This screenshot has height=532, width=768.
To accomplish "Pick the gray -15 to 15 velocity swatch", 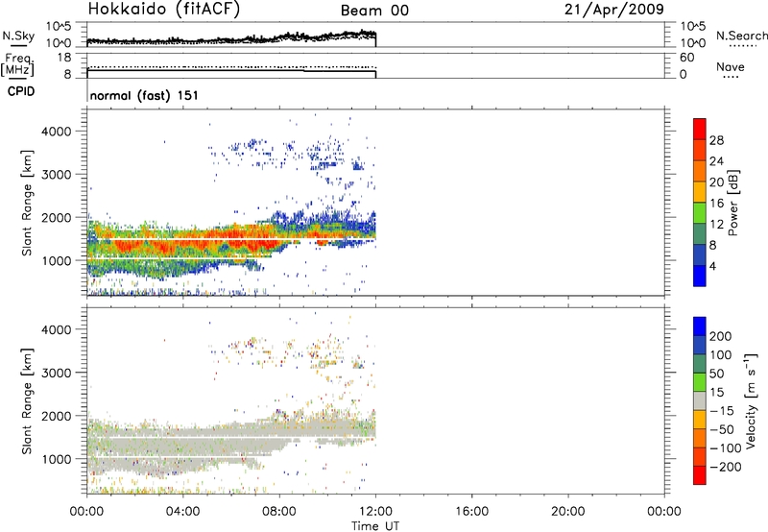I will pyautogui.click(x=700, y=400).
